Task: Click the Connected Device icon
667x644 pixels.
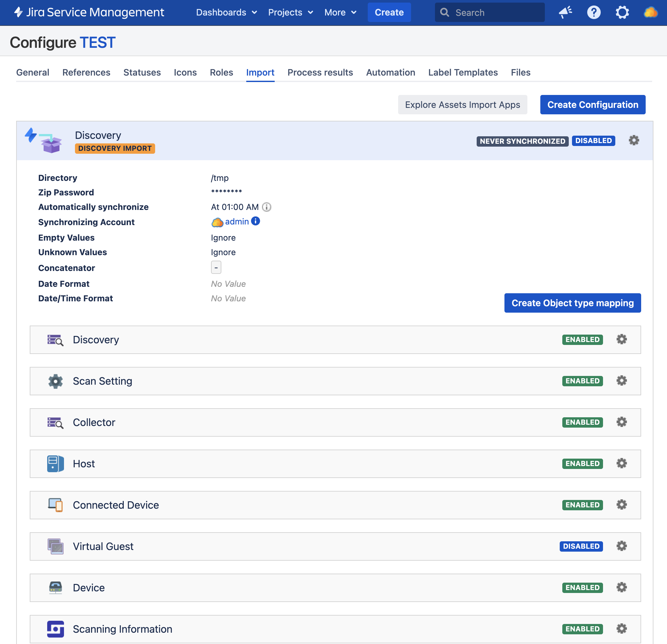Action: [56, 505]
